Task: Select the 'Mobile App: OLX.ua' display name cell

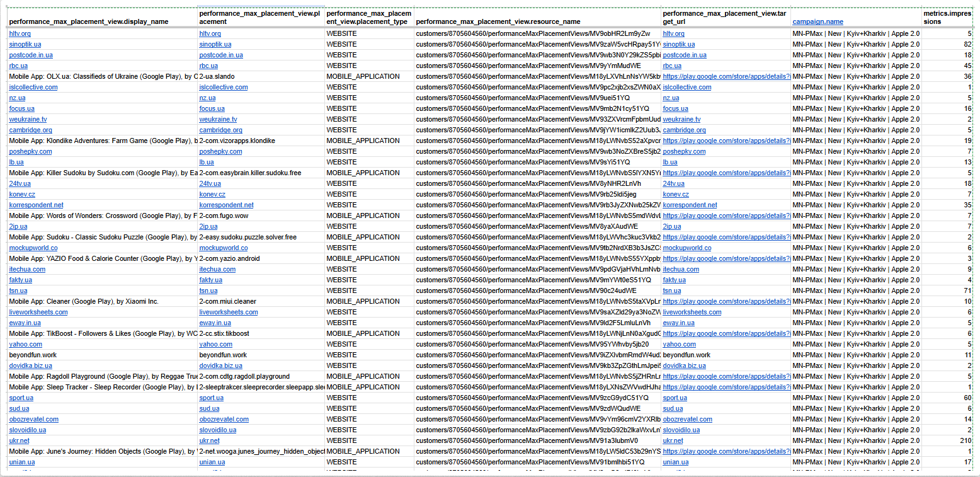Action: (x=102, y=76)
